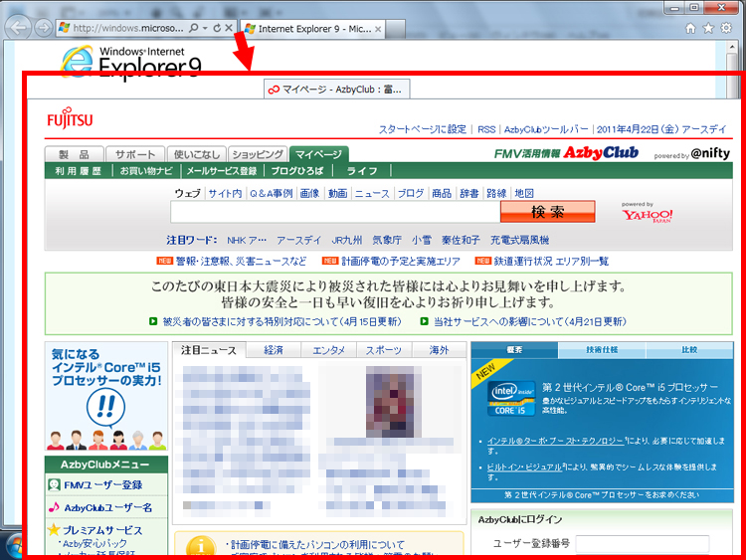This screenshot has width=746, height=560.
Task: Open メールサービス登録 in green submenu
Action: [222, 171]
